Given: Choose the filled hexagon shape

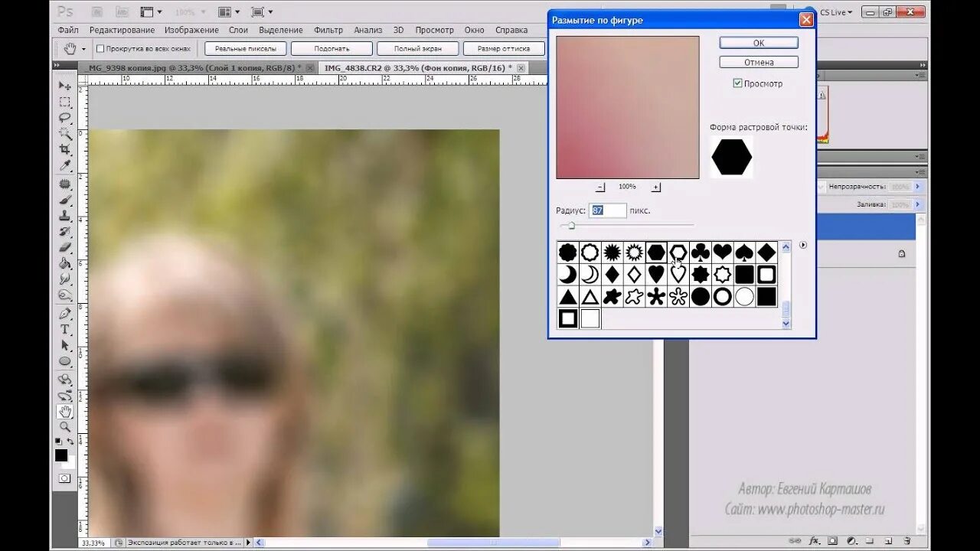Looking at the screenshot, I should pos(655,253).
